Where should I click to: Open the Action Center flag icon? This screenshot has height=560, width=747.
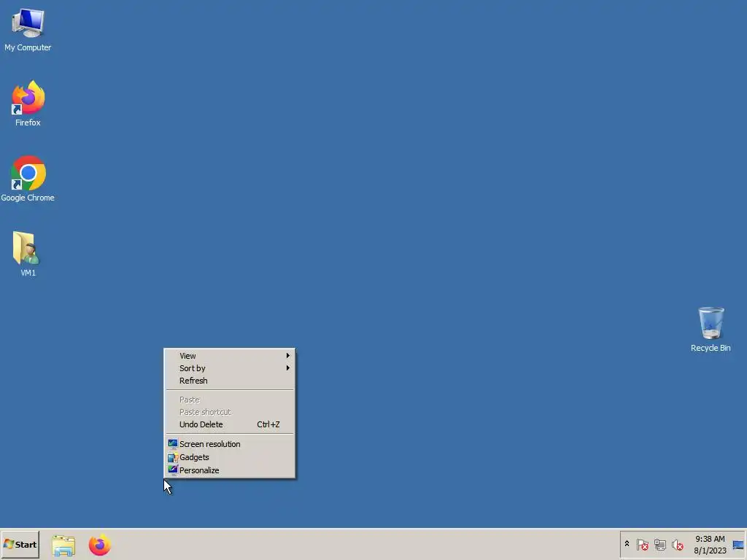(642, 544)
